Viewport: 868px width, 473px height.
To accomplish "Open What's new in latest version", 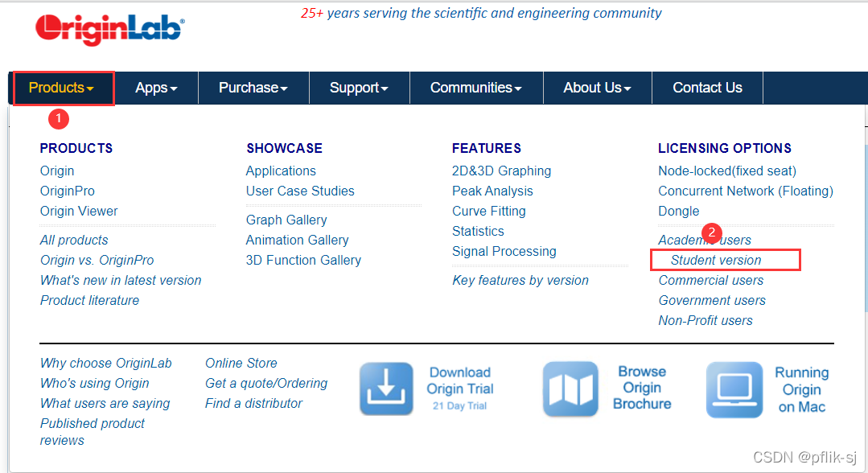I will [x=121, y=280].
